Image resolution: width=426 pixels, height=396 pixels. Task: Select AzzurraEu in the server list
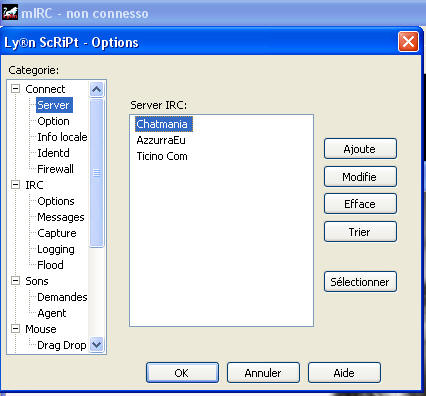(x=161, y=140)
